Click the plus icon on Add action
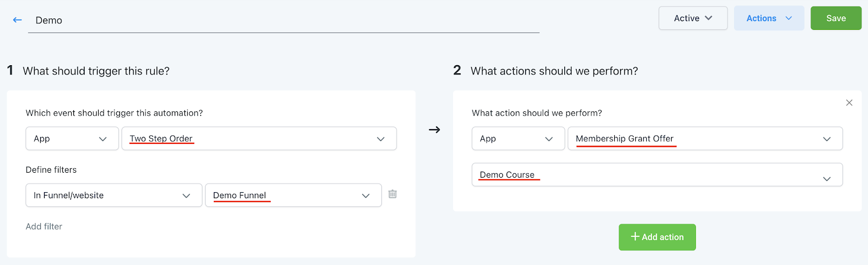This screenshot has width=868, height=265. [x=635, y=237]
